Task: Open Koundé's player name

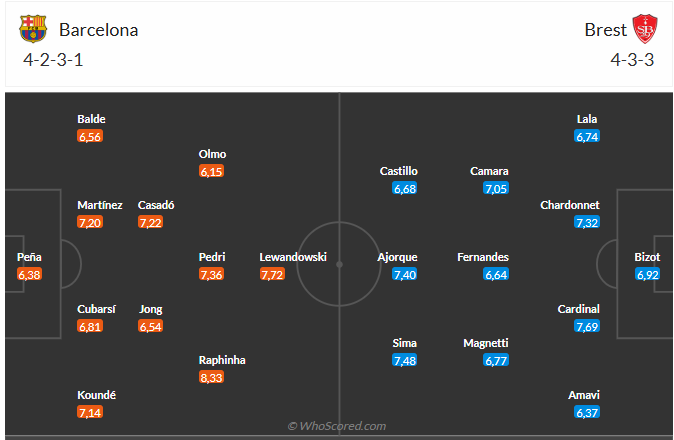Action: coord(97,395)
